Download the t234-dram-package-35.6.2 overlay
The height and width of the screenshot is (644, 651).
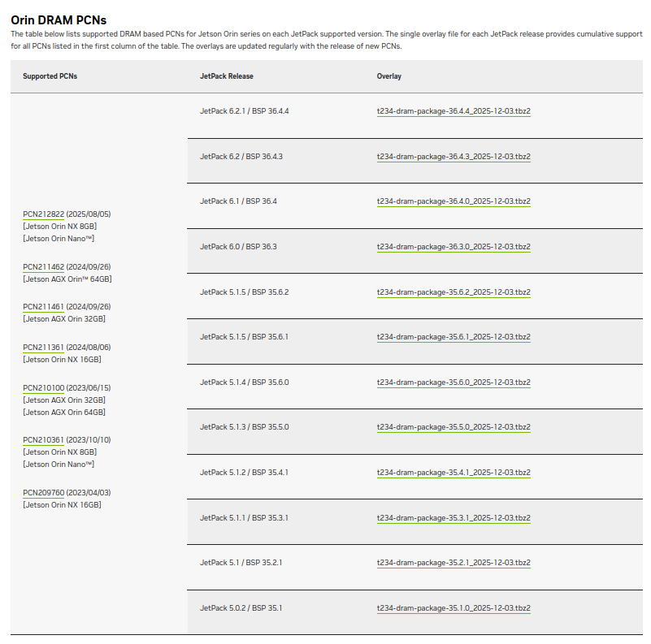tap(453, 292)
